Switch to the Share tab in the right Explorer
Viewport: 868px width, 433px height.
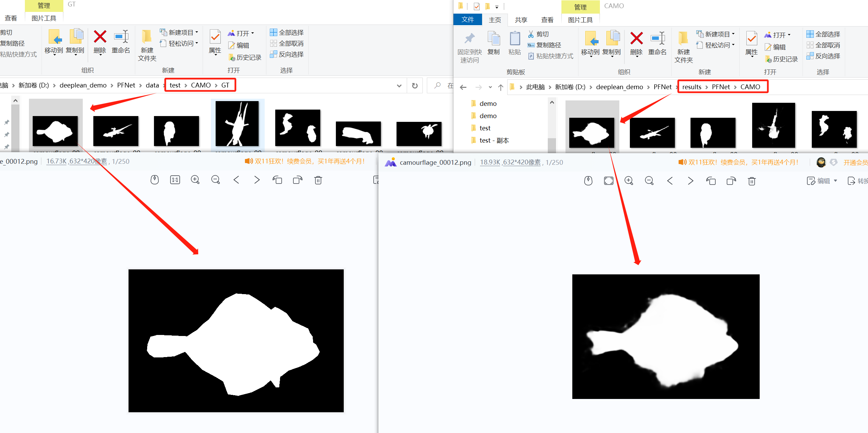521,20
